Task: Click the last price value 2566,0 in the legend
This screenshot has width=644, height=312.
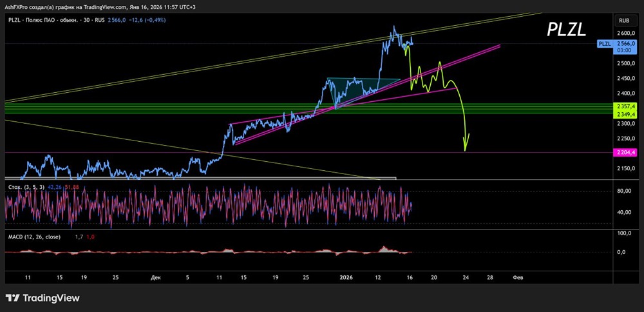Action: 116,20
